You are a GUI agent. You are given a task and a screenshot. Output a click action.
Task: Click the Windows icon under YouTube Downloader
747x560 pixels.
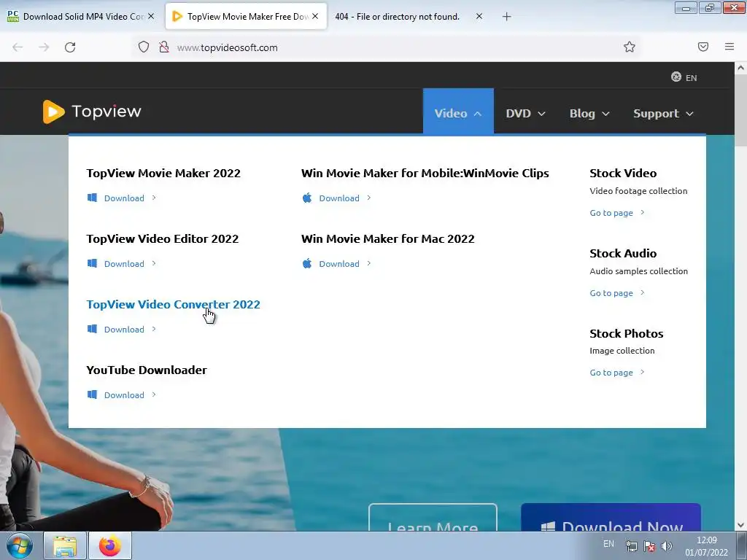point(93,394)
